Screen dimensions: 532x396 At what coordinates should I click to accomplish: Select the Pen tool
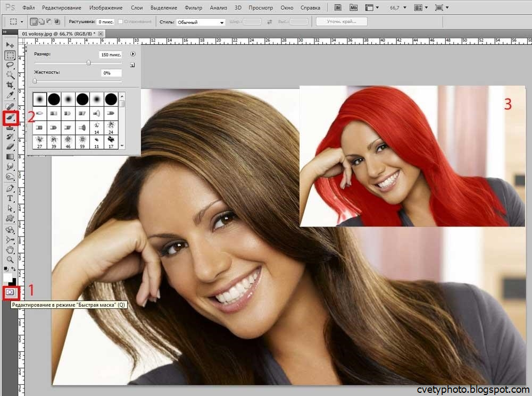point(10,189)
